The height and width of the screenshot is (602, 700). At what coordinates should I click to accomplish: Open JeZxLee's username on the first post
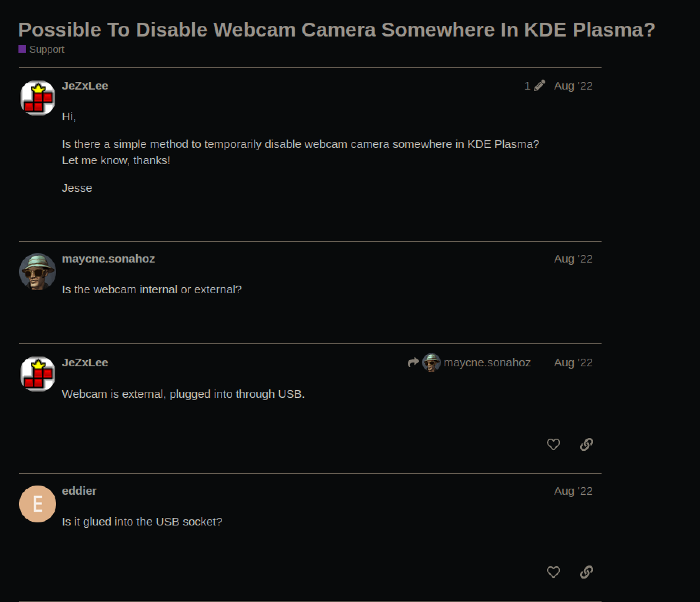[85, 86]
